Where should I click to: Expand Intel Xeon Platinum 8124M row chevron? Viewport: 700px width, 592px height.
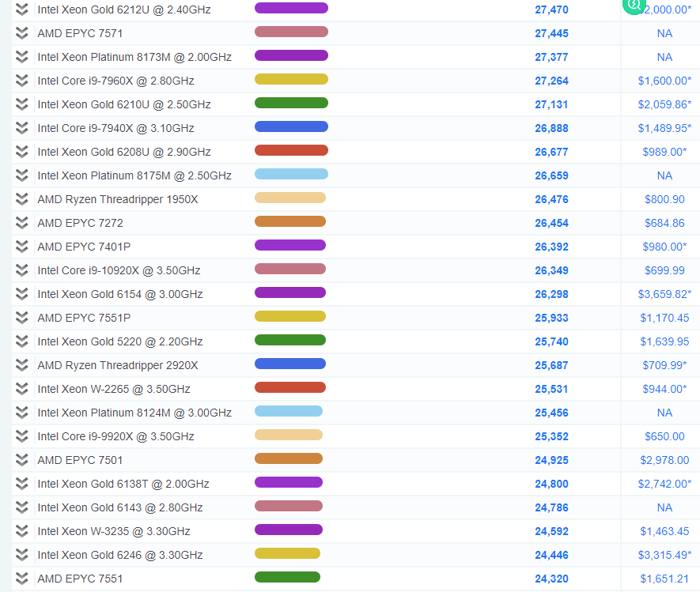[x=22, y=413]
